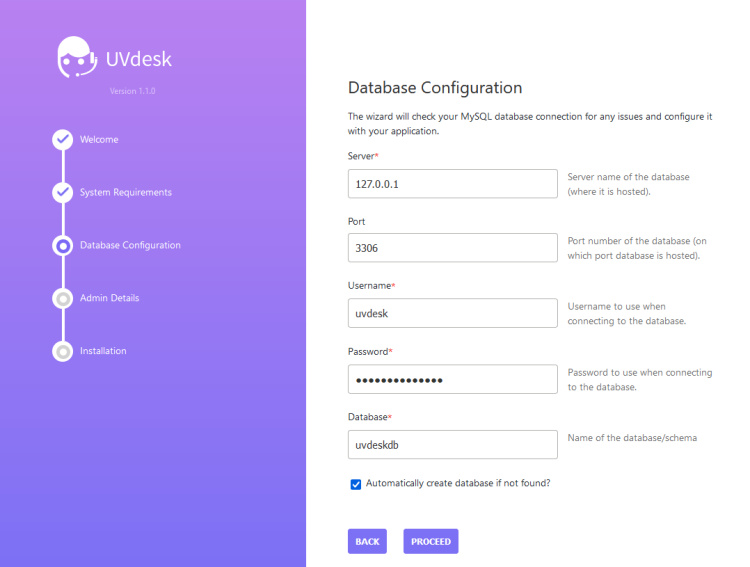
Task: Click the UVdesk brand name text
Action: coord(139,59)
